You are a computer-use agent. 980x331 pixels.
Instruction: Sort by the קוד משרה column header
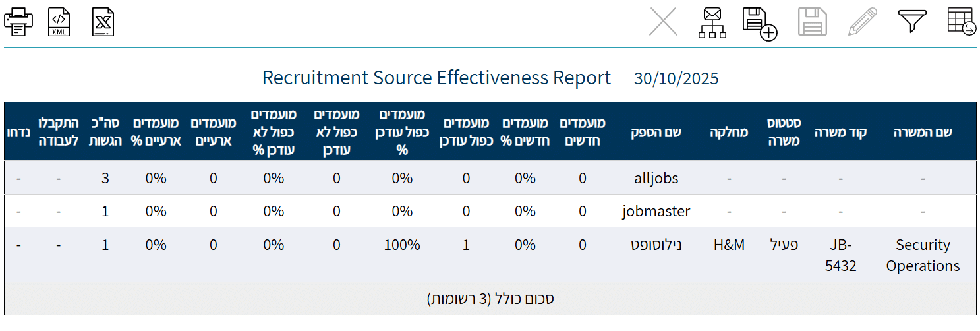[x=840, y=132]
